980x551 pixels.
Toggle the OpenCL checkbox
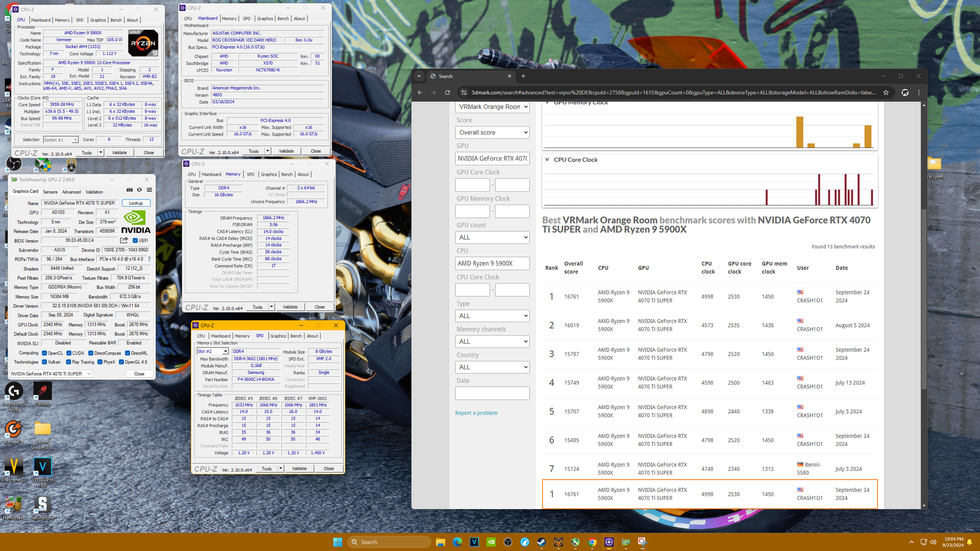coord(44,353)
